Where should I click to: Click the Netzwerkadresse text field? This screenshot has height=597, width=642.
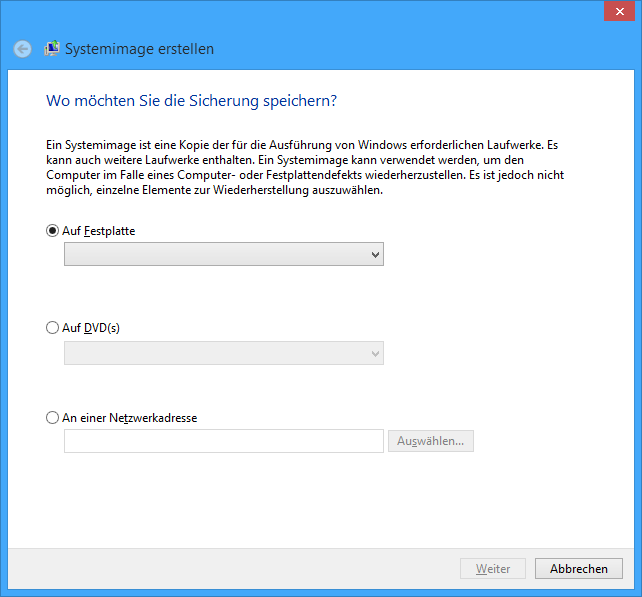[x=224, y=441]
